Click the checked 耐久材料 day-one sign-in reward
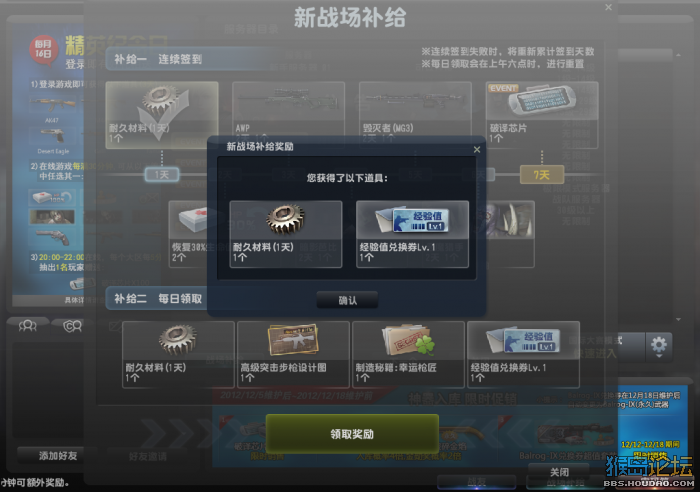 (x=162, y=114)
